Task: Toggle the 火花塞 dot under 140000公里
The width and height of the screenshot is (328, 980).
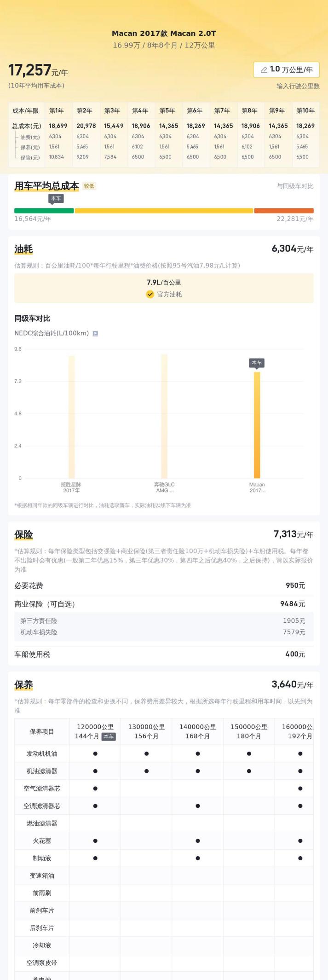Action: 198,841
